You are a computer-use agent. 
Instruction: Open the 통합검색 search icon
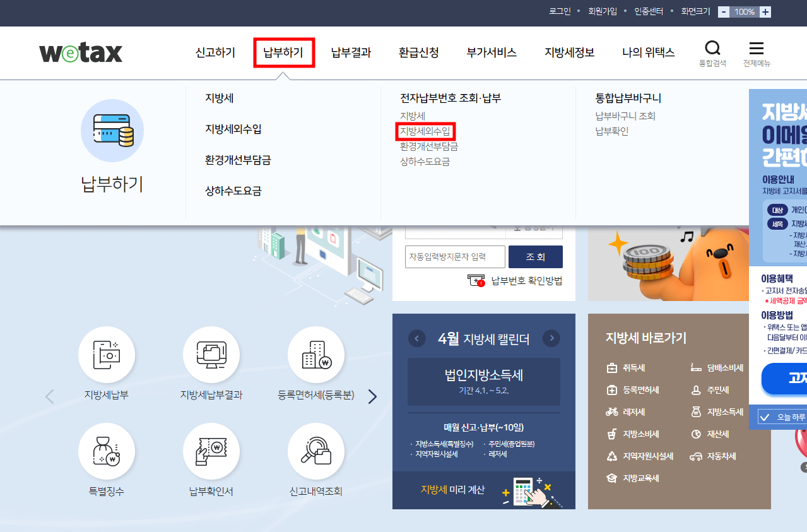(712, 47)
